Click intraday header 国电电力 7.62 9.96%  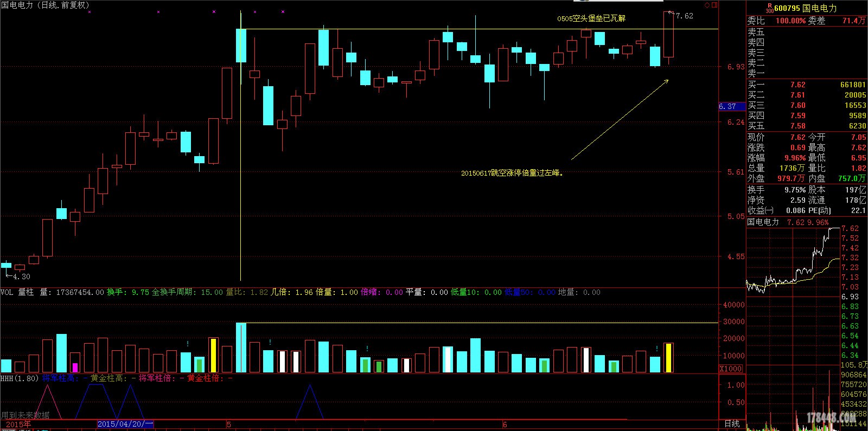coord(788,222)
